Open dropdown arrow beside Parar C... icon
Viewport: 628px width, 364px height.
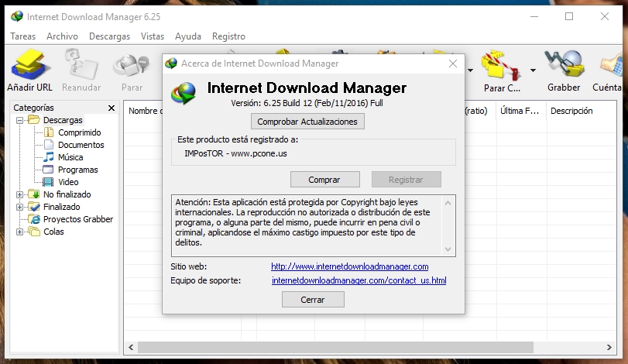(x=533, y=70)
